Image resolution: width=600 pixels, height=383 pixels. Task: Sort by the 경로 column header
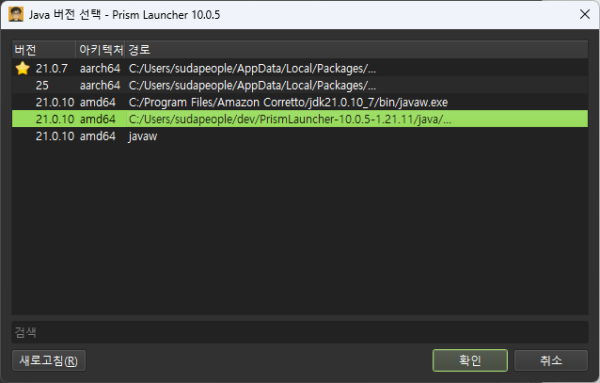pyautogui.click(x=356, y=49)
